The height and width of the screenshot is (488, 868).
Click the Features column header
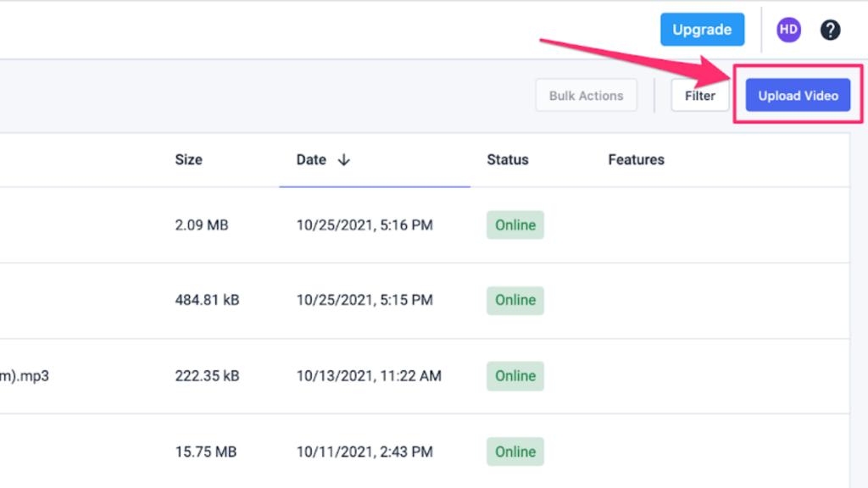636,160
